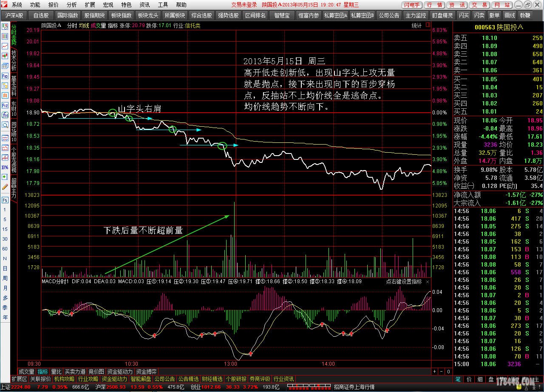Click the 网站 button at top right

pyautogui.click(x=502, y=5)
